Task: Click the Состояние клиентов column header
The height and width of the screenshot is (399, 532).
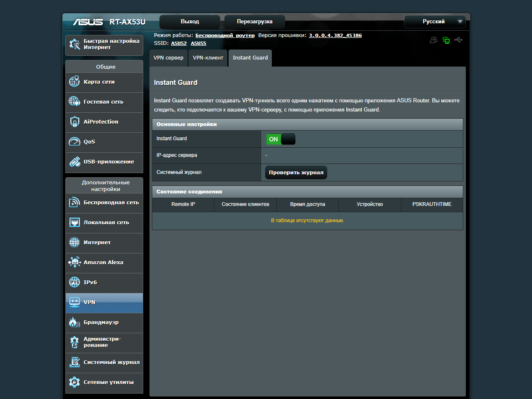Action: pyautogui.click(x=246, y=204)
